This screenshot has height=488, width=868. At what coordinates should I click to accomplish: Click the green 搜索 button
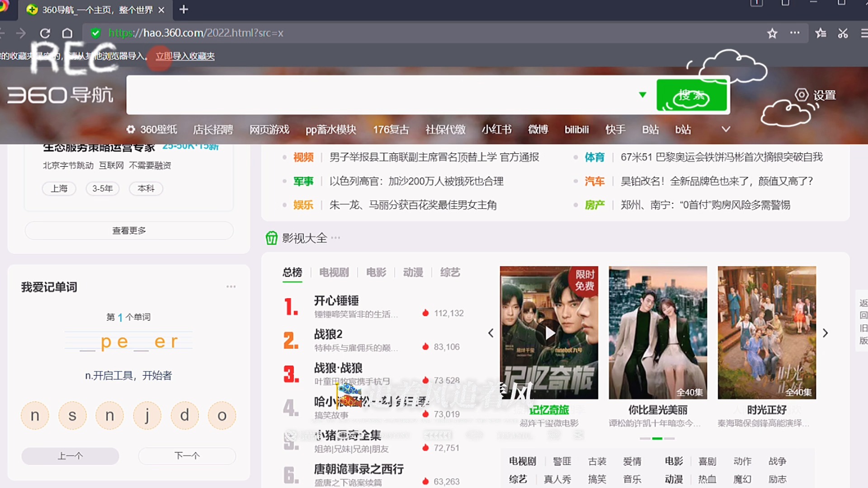692,95
